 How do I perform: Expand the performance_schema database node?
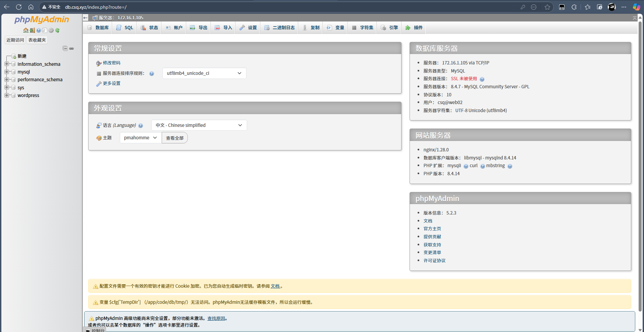7,80
